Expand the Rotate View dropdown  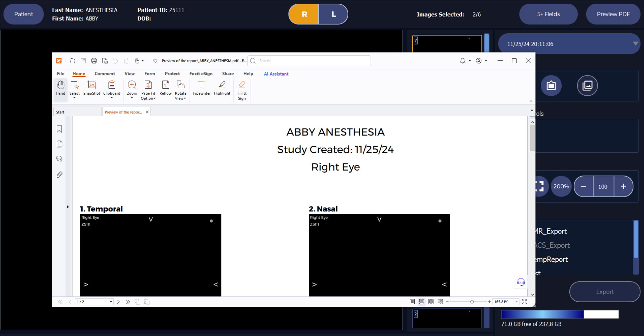181,98
